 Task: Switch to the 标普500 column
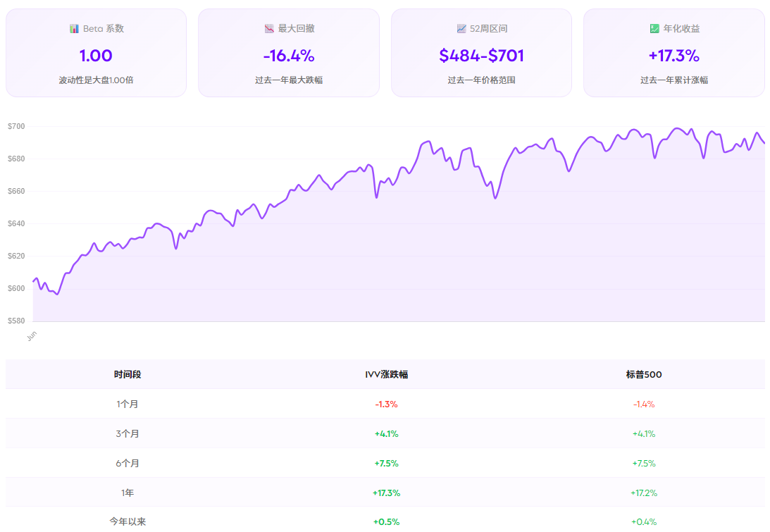click(643, 374)
